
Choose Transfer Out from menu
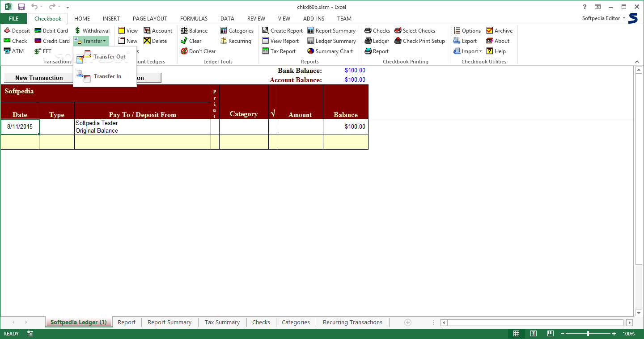pyautogui.click(x=105, y=57)
